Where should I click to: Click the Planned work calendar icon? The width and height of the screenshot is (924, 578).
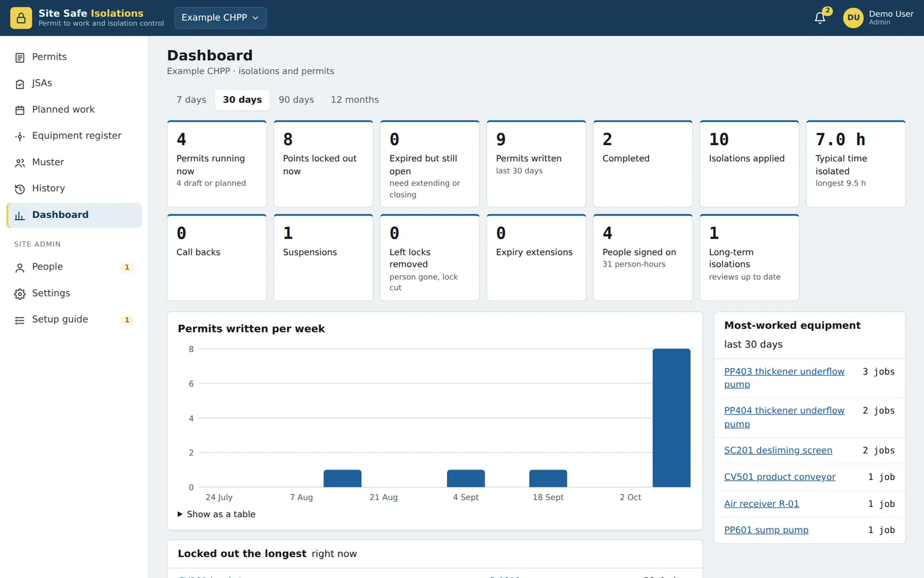click(x=20, y=110)
